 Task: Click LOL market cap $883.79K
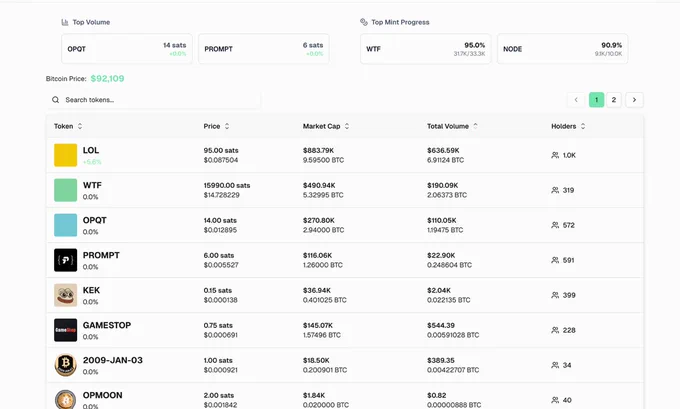click(318, 151)
